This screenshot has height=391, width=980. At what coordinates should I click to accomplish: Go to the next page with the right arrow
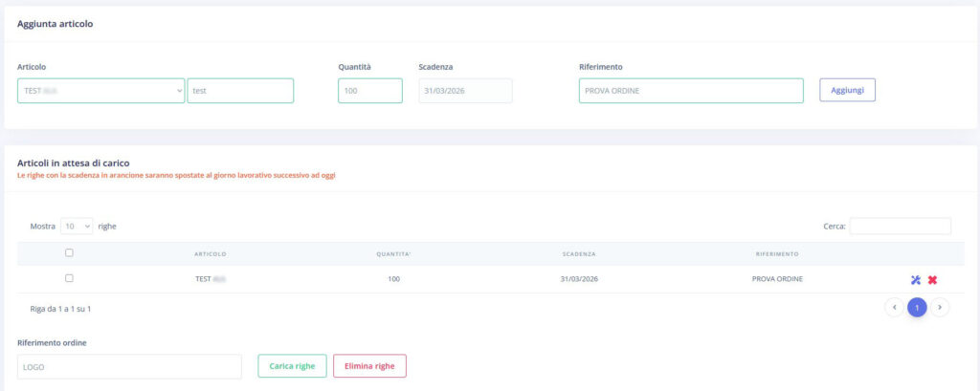pyautogui.click(x=940, y=307)
